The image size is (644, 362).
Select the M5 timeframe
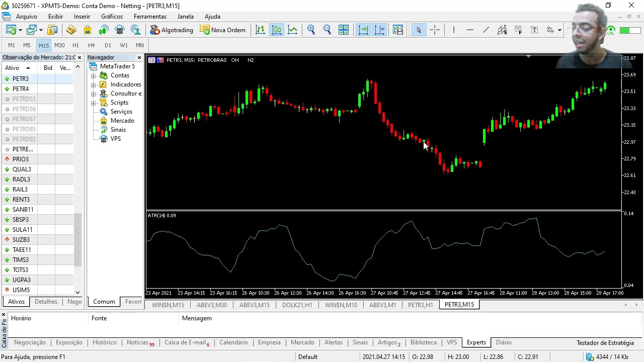click(27, 45)
